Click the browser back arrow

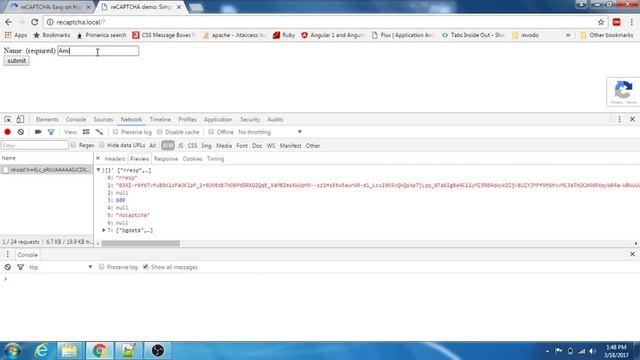point(9,22)
